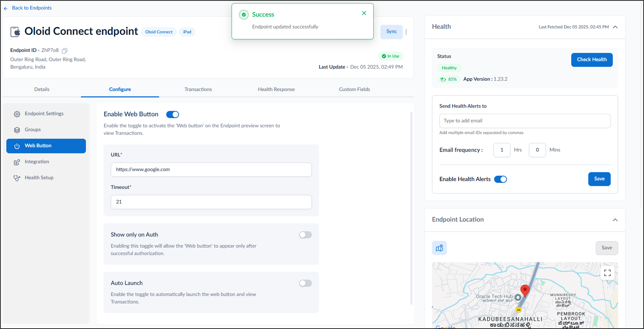Collapse the Health panel
The width and height of the screenshot is (644, 329).
coord(615,27)
